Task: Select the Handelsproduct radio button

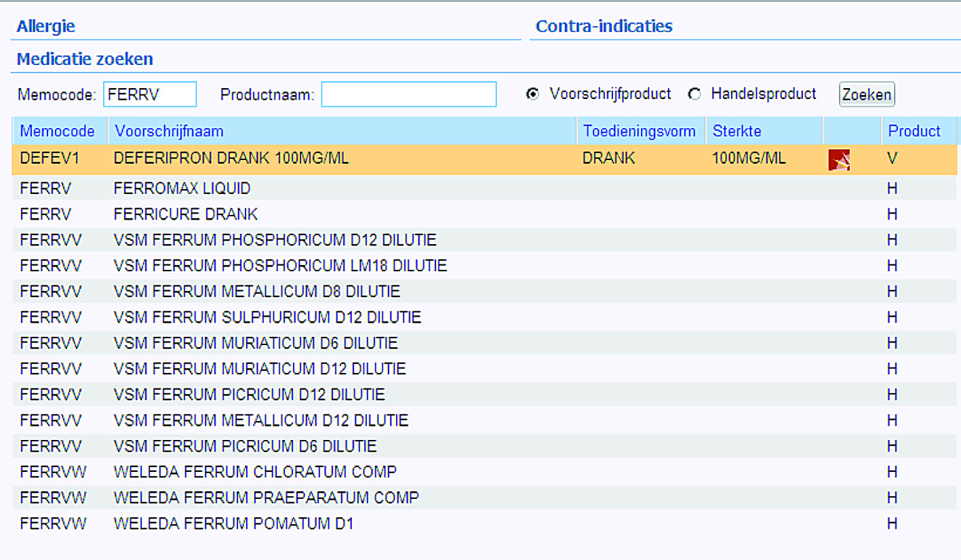Action: [694, 94]
